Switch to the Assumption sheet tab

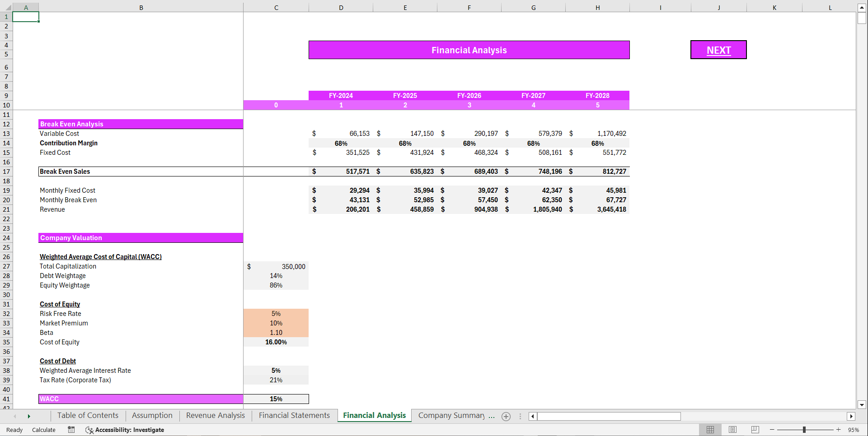click(x=152, y=415)
